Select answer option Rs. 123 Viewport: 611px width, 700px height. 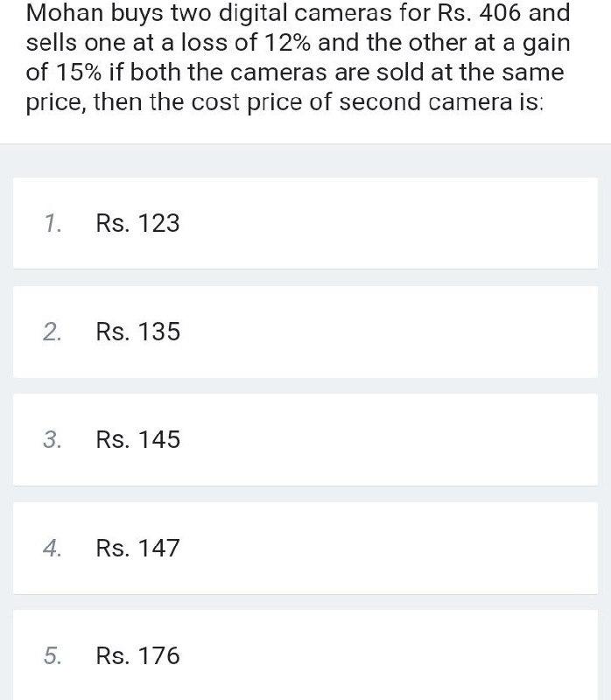click(x=305, y=223)
